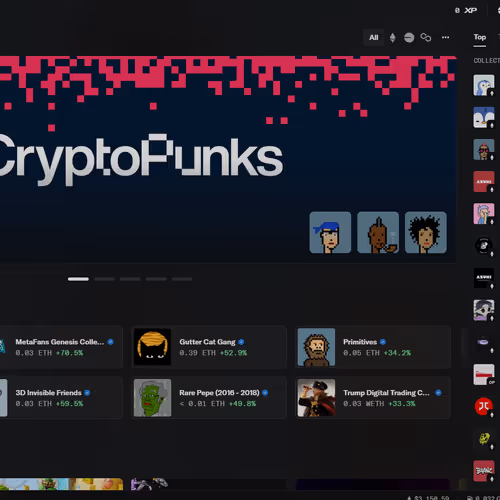Open the yellow dripping smiley collection icon
Screen dimensions: 500x500
click(x=484, y=439)
